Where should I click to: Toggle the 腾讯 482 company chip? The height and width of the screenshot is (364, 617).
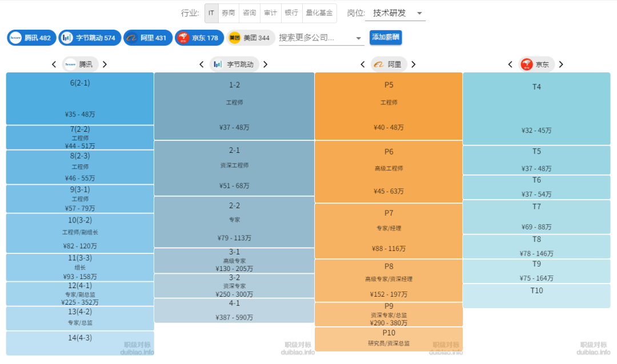point(31,38)
